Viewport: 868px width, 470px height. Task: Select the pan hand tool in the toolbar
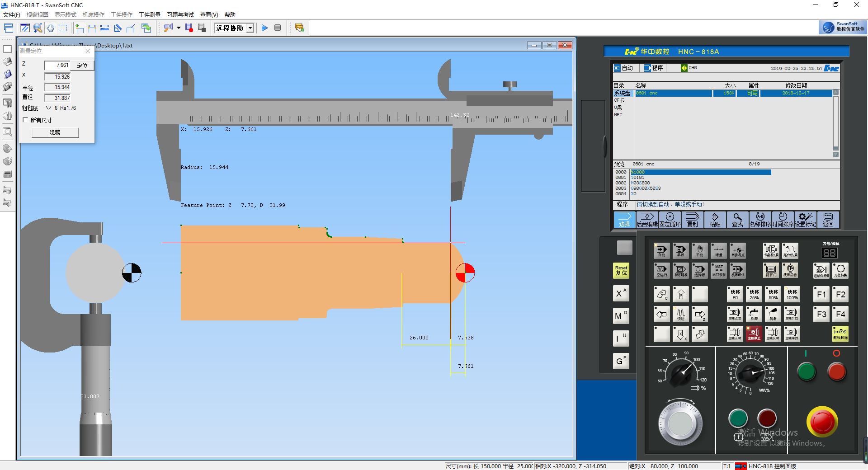pyautogui.click(x=50, y=28)
